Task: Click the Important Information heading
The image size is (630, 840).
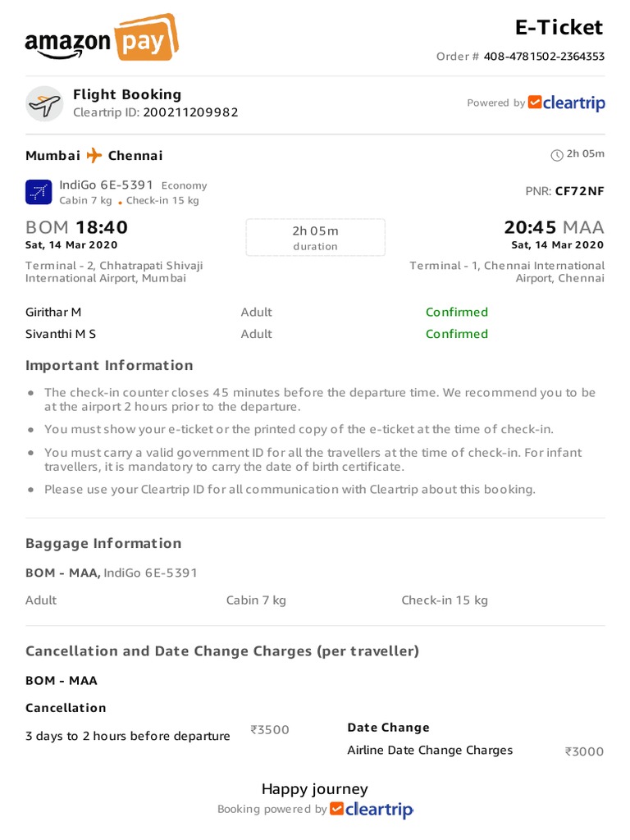Action: click(x=109, y=365)
